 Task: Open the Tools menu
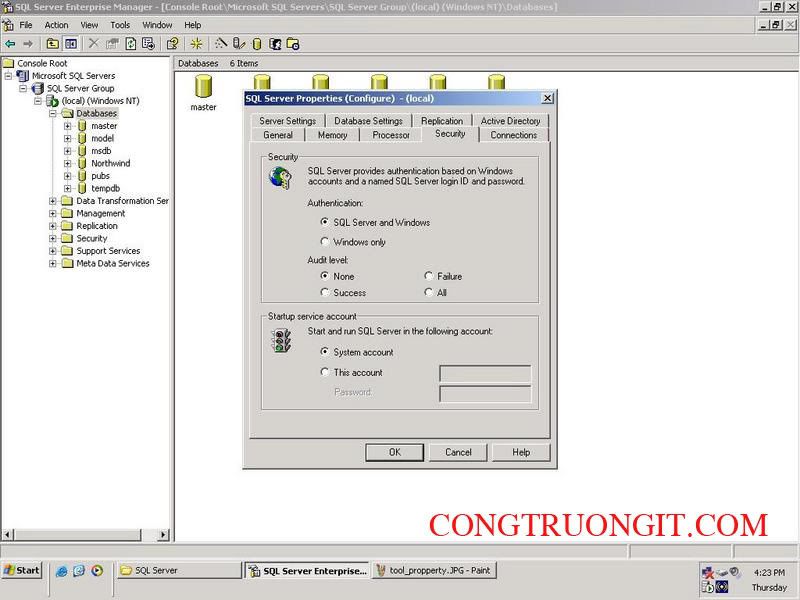[x=120, y=25]
